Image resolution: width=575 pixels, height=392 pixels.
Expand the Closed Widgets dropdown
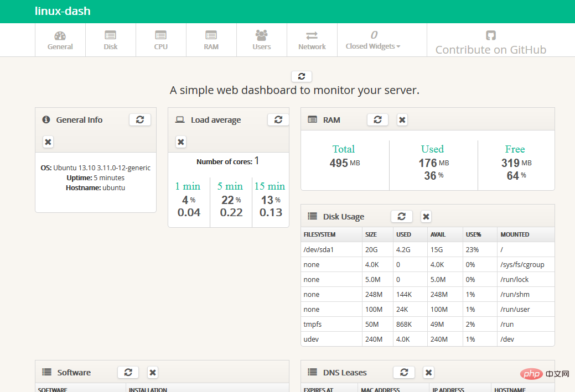pyautogui.click(x=373, y=40)
